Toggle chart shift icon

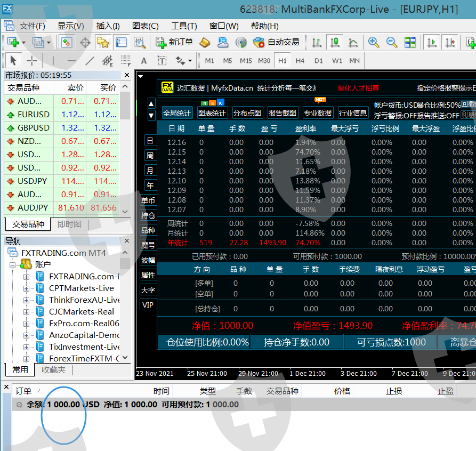click(x=450, y=42)
